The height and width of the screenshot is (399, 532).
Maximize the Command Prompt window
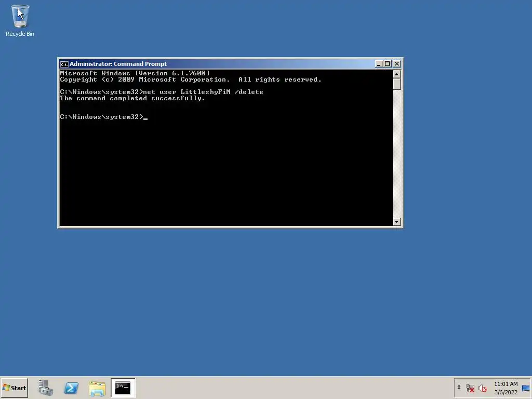(x=387, y=64)
